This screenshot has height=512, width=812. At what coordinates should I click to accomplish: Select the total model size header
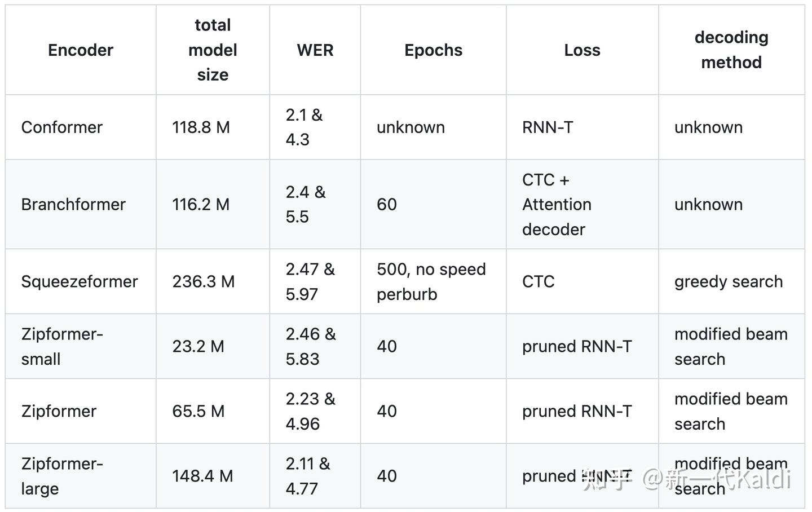point(213,50)
